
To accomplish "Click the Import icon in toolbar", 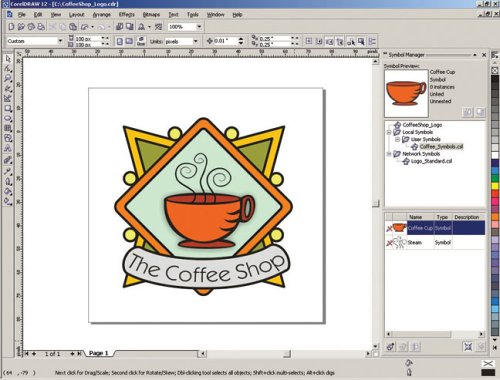I will (x=119, y=27).
